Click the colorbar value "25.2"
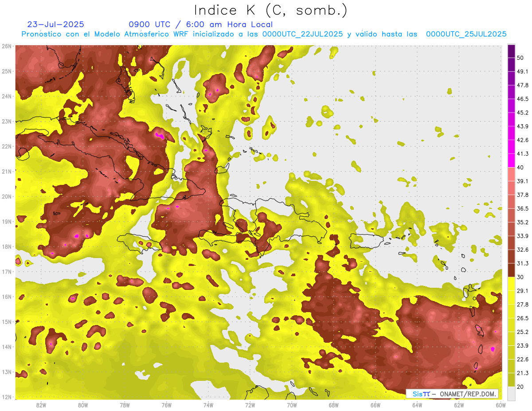Image resolution: width=532 pixels, height=411 pixels. point(522,332)
